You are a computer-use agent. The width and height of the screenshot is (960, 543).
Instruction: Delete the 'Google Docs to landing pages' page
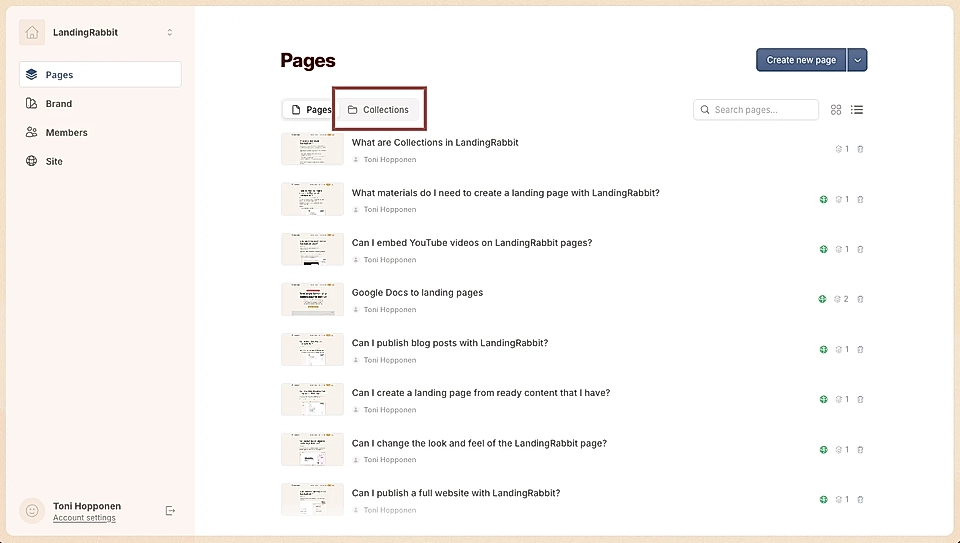860,299
